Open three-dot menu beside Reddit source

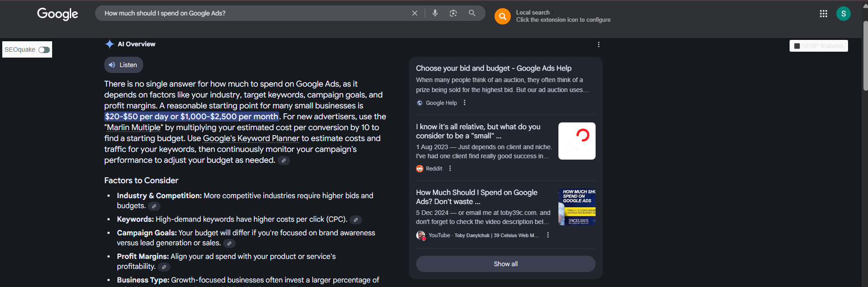click(450, 168)
